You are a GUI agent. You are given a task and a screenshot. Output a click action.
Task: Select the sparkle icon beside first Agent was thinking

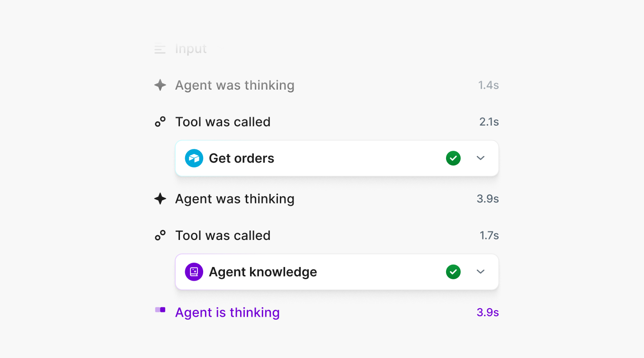tap(160, 85)
